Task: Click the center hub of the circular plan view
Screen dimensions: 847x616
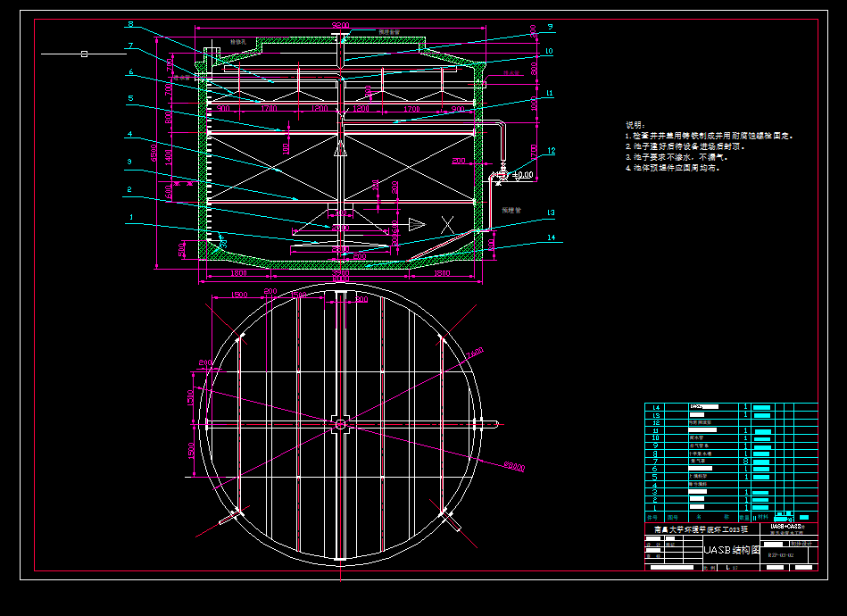Action: pyautogui.click(x=340, y=424)
